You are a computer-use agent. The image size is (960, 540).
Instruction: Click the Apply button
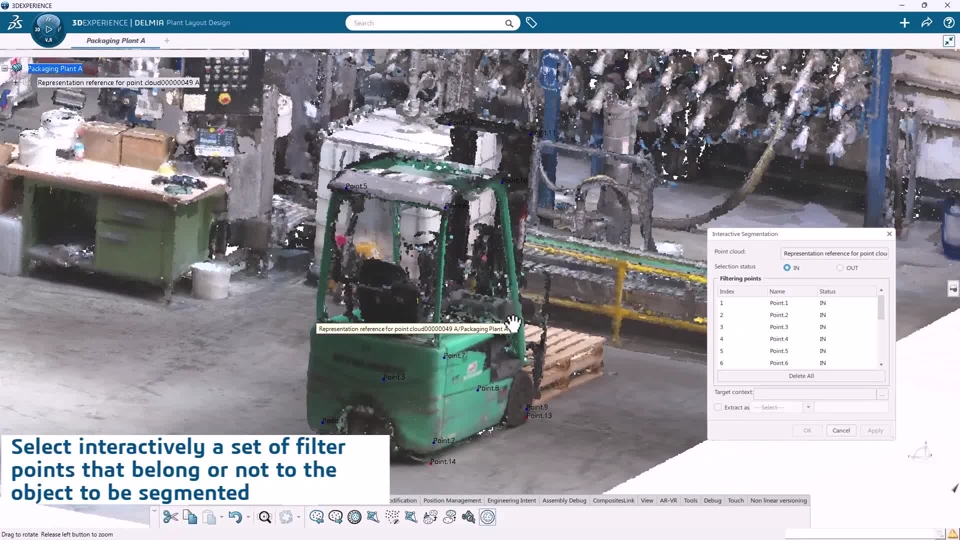coord(875,430)
